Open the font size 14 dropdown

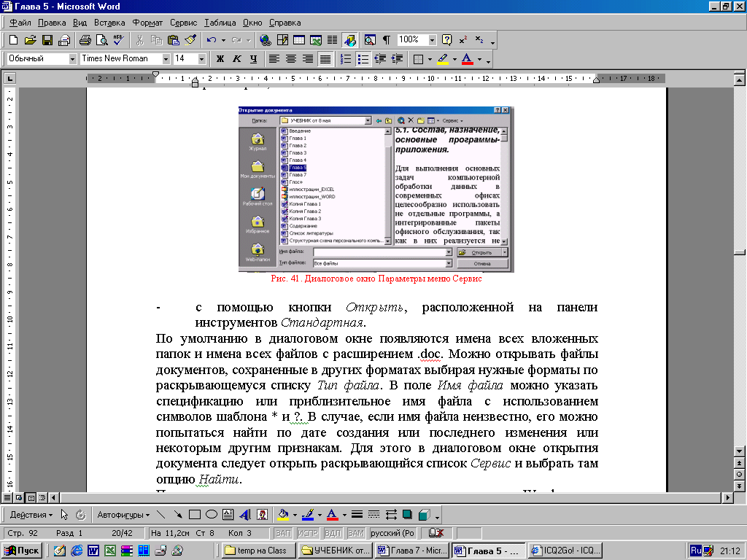click(x=201, y=59)
